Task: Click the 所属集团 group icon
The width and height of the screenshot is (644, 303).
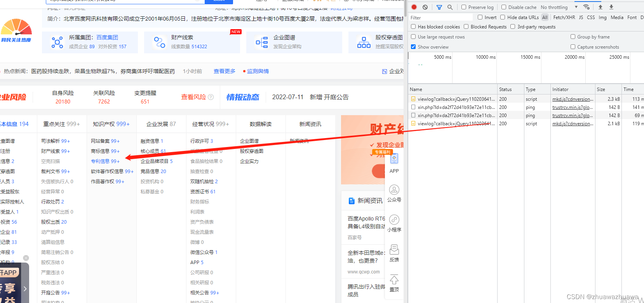Action: (x=57, y=42)
